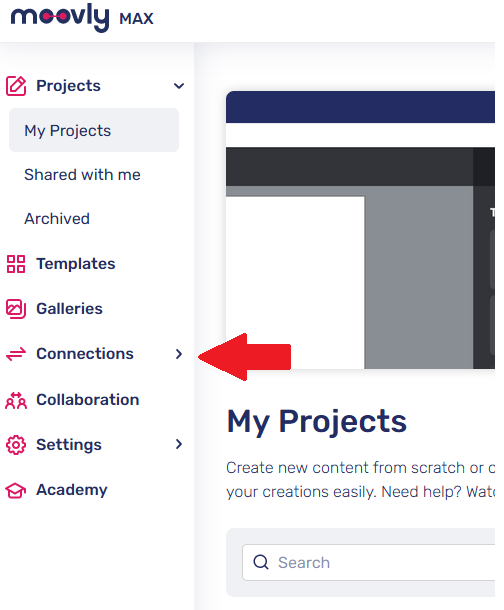The width and height of the screenshot is (504, 610).
Task: Open the Collaboration page
Action: pyautogui.click(x=88, y=400)
